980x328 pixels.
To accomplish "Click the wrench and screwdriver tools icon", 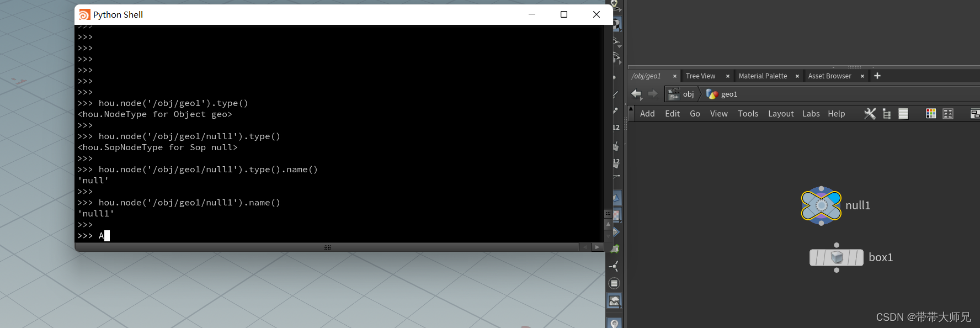I will point(870,114).
